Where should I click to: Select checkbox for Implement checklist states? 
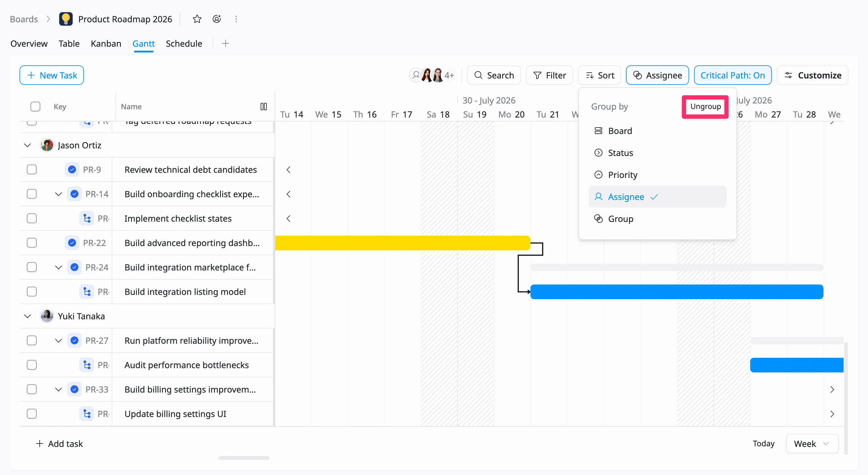32,219
